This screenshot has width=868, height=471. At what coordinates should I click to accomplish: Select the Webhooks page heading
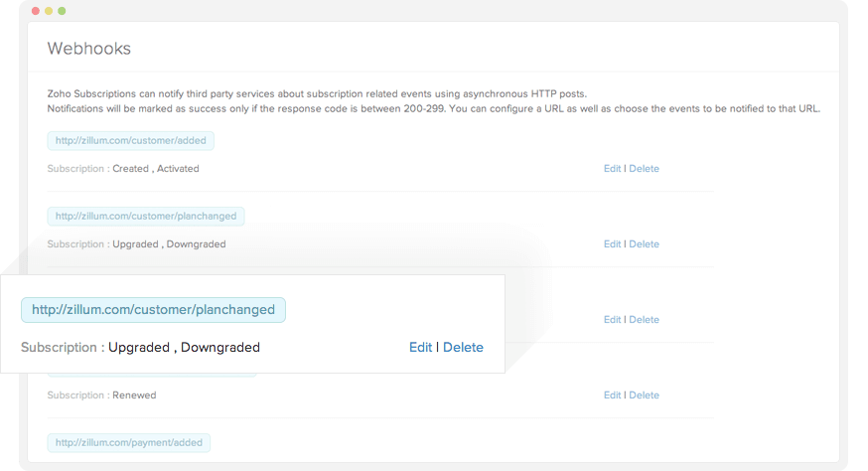pyautogui.click(x=89, y=49)
